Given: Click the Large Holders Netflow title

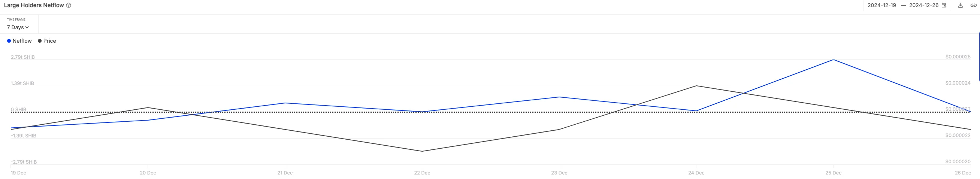Looking at the screenshot, I should coord(34,5).
